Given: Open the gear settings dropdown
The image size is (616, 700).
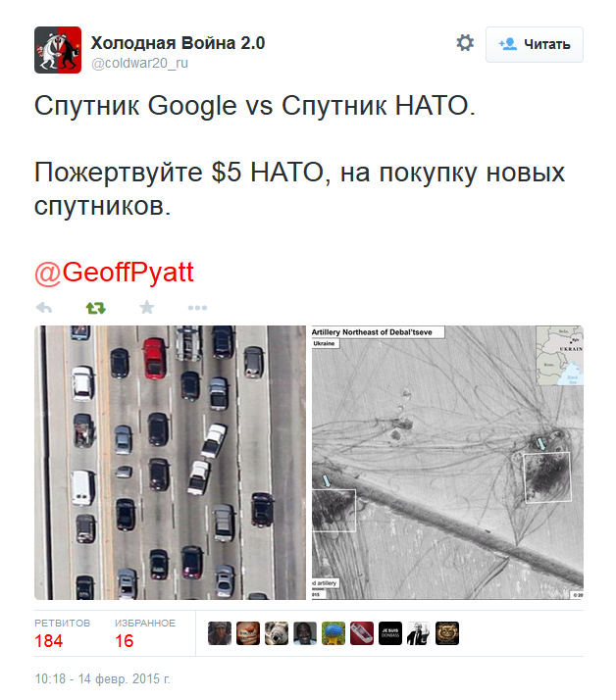Looking at the screenshot, I should (x=465, y=43).
